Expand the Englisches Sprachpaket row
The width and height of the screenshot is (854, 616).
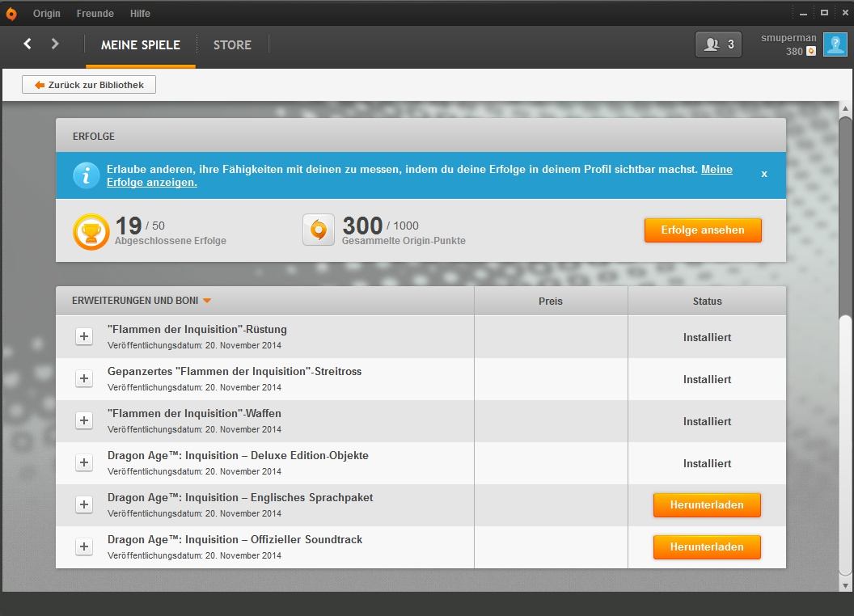tap(84, 504)
